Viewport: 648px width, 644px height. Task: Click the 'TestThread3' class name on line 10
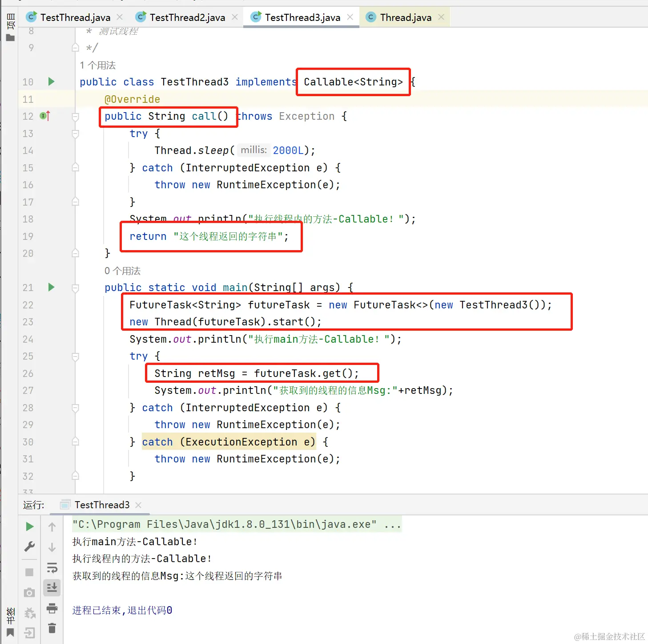click(x=195, y=82)
